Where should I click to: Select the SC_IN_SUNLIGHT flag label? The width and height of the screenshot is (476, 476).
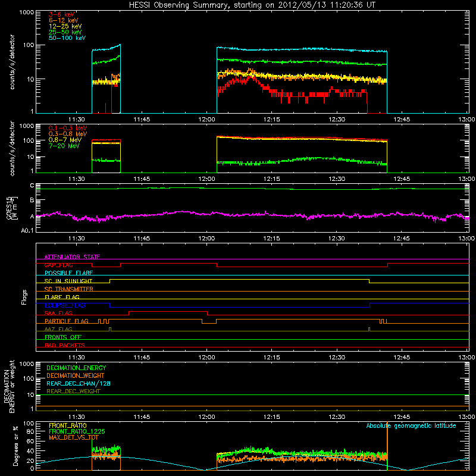68,281
